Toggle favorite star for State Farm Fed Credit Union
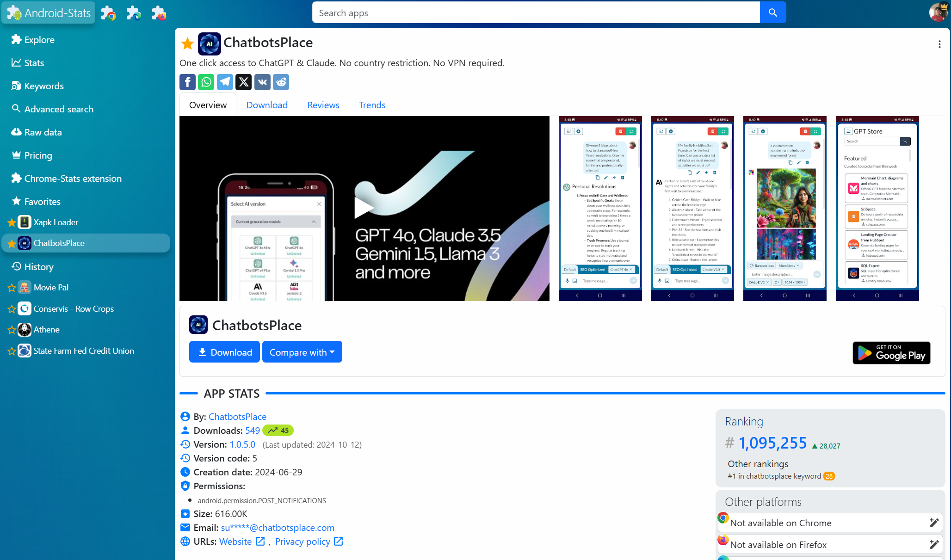This screenshot has height=560, width=951. click(x=12, y=351)
